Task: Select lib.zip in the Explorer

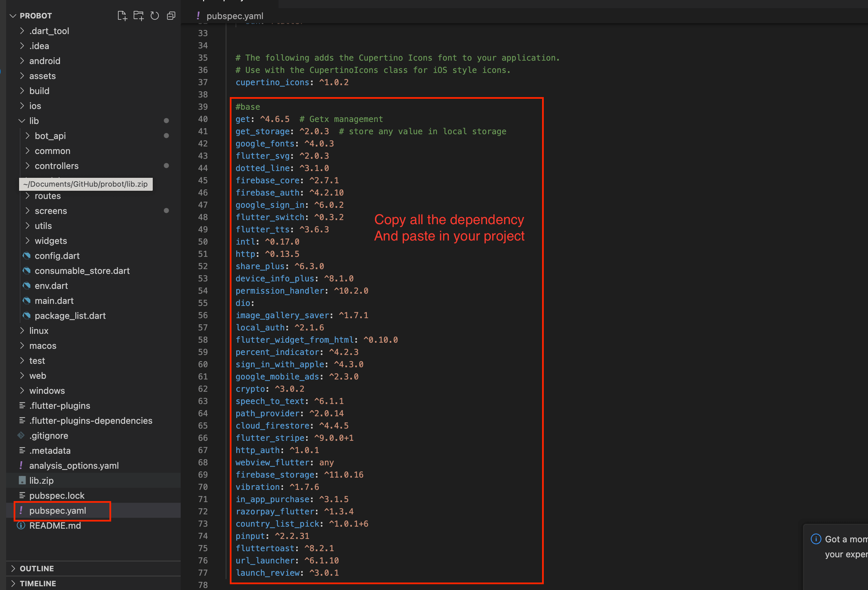Action: [42, 480]
